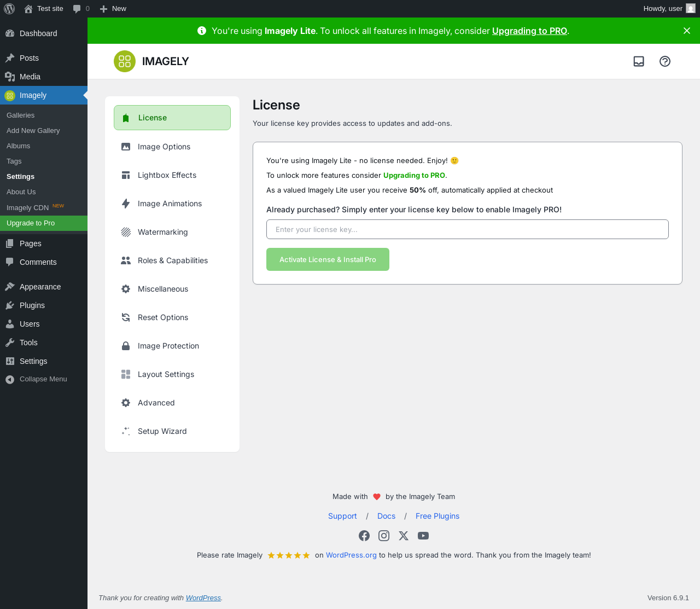The width and height of the screenshot is (700, 609).
Task: Select the License settings tab
Action: pyautogui.click(x=172, y=118)
